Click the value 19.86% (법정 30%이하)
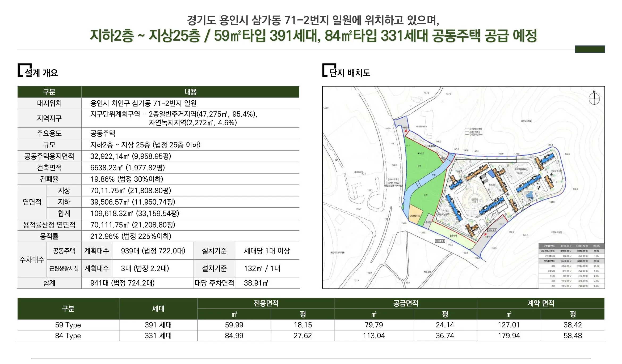This screenshot has width=622, height=364. click(x=127, y=179)
